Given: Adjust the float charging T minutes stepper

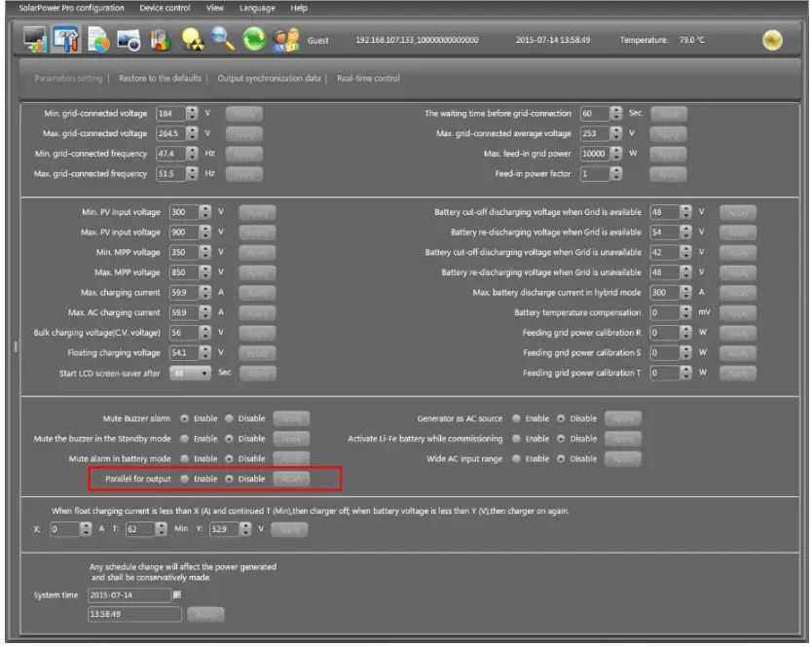Looking at the screenshot, I should click(x=161, y=529).
